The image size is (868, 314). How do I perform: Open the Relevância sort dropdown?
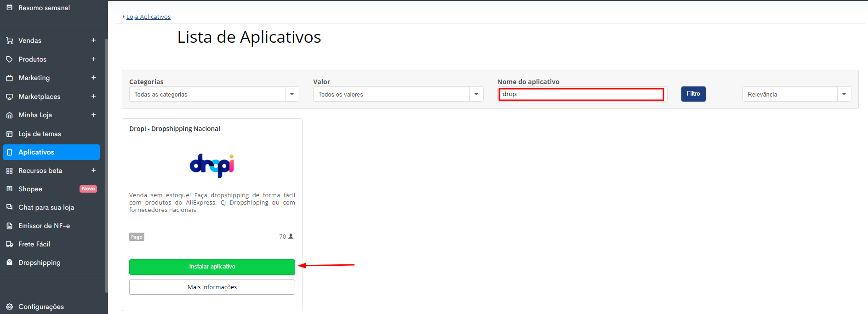796,94
